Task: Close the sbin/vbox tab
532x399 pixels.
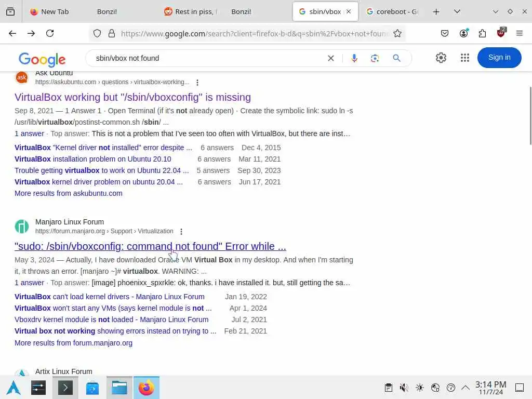Action: click(349, 11)
